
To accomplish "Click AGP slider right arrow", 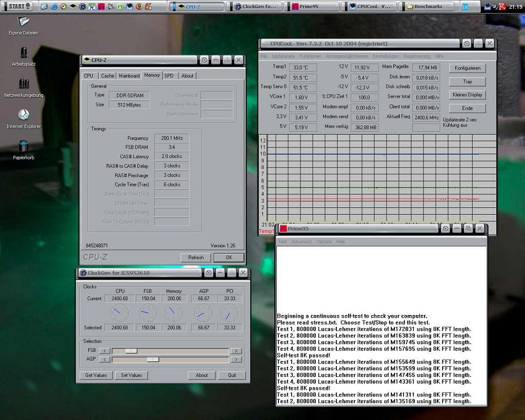I will coord(236,360).
